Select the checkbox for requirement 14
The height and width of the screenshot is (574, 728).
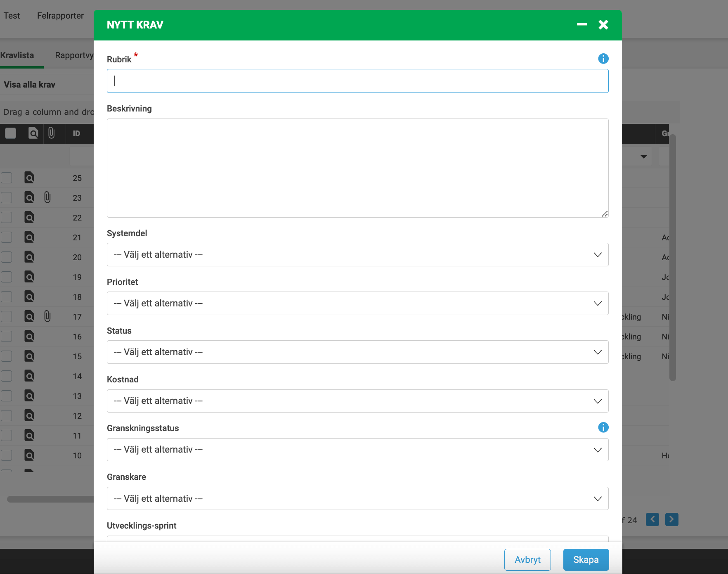(7, 376)
